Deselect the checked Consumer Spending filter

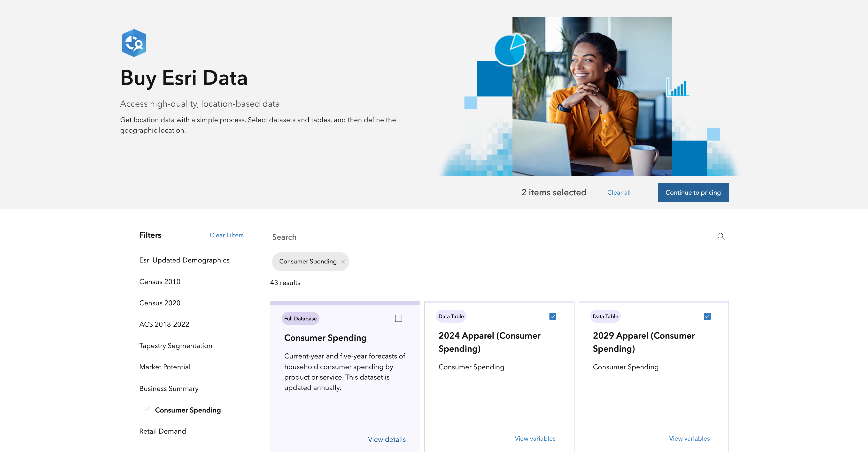pos(187,410)
